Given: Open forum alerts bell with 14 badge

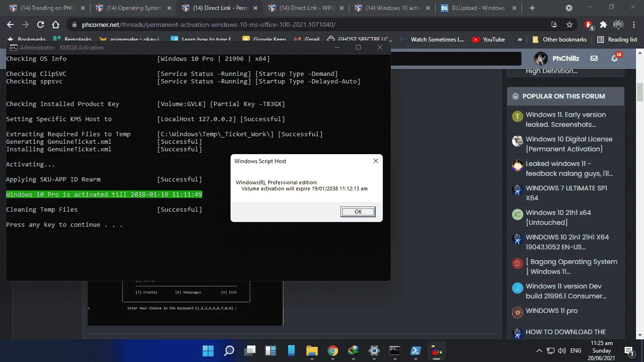Looking at the screenshot, I should click(x=615, y=58).
